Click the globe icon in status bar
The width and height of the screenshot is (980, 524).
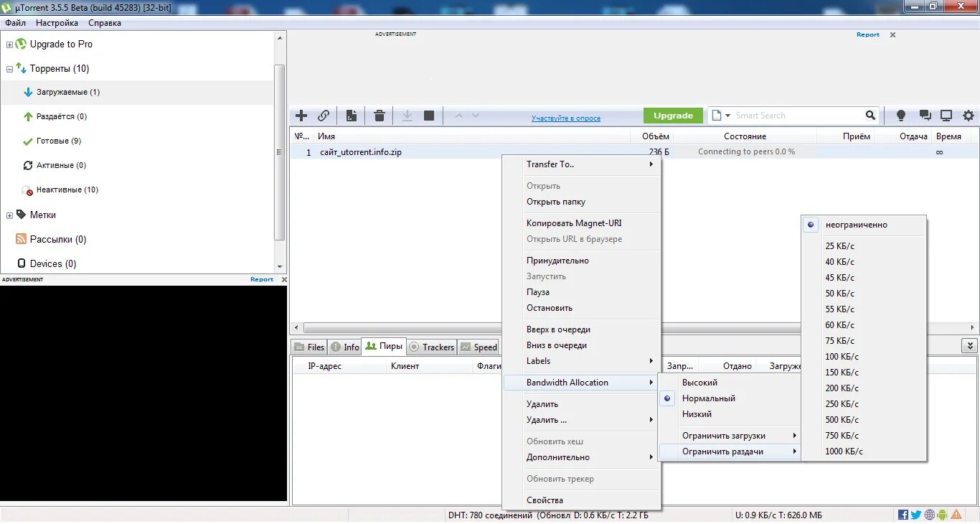pos(930,515)
